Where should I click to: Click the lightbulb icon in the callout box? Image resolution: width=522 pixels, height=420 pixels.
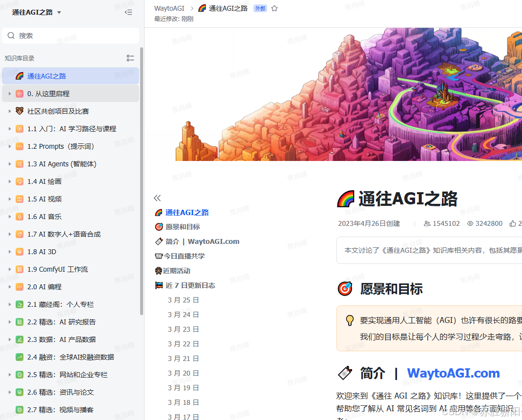[350, 320]
